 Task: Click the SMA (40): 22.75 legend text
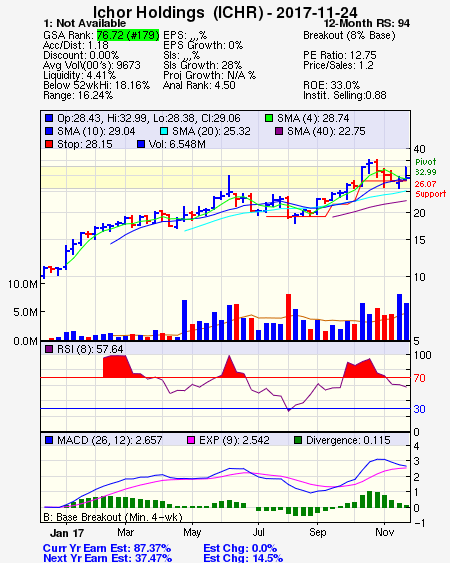pos(326,131)
